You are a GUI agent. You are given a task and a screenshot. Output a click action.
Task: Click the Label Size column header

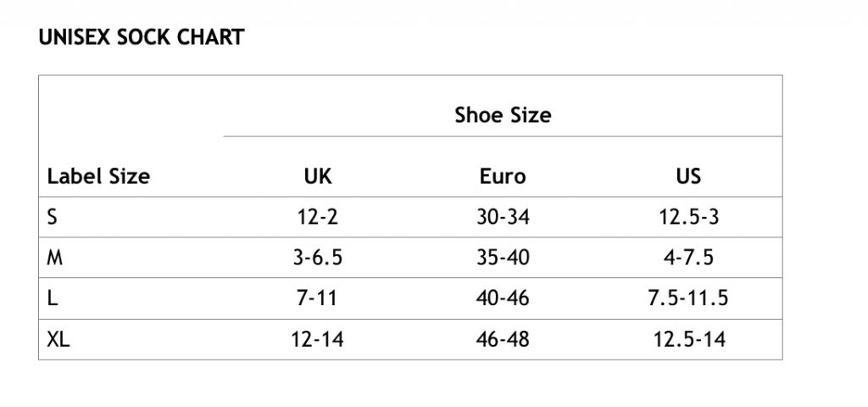(x=98, y=176)
